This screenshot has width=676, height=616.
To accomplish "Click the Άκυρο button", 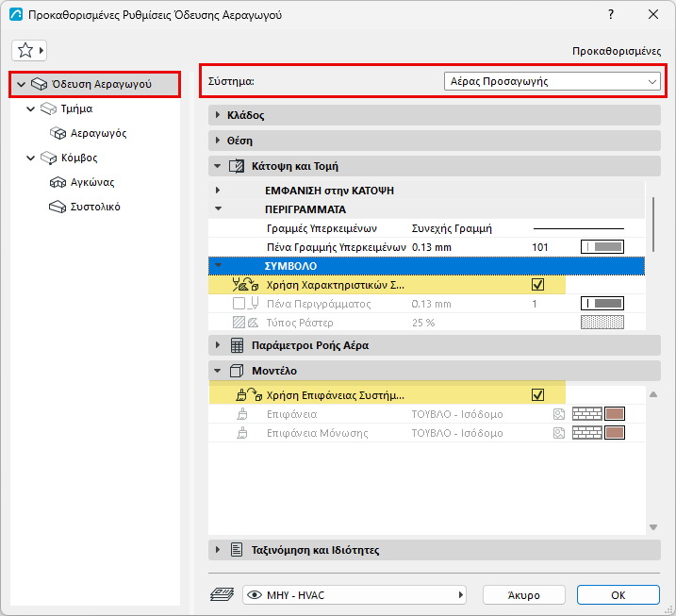I will [524, 595].
